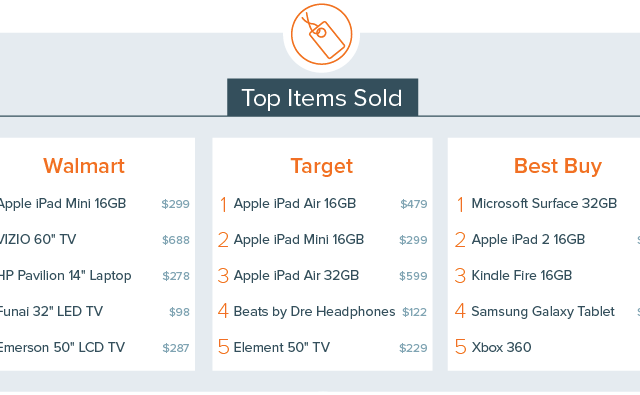
Task: Click the $479 price for iPad Air
Action: click(414, 204)
